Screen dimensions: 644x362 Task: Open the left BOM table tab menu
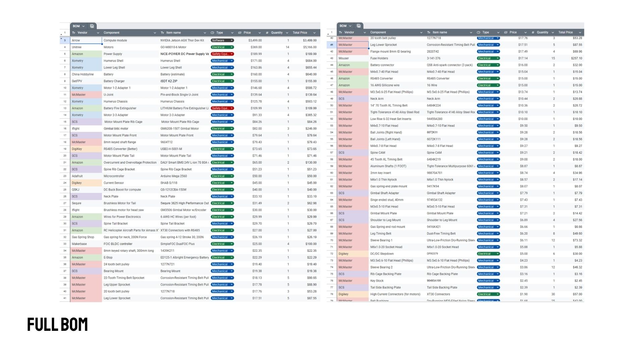coord(83,26)
